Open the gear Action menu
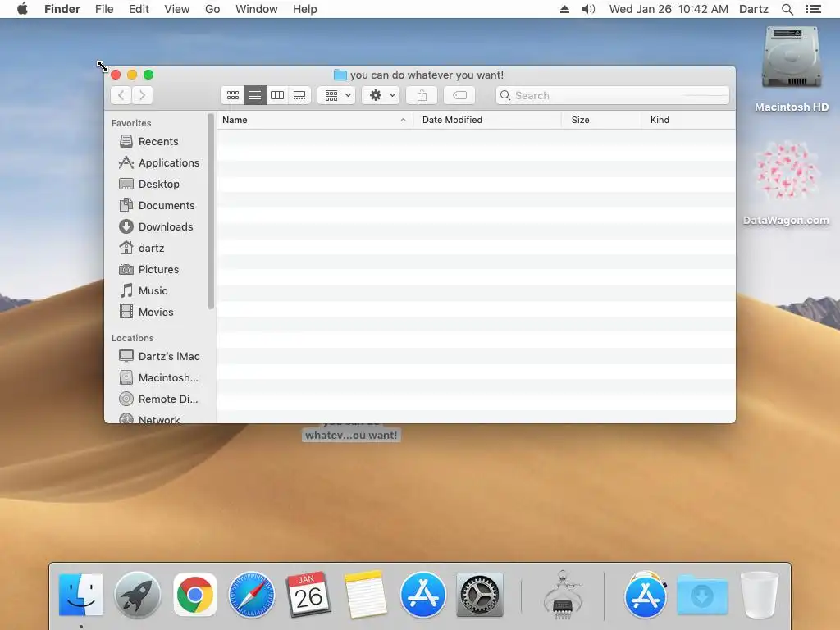Viewport: 840px width, 630px height. coord(381,95)
